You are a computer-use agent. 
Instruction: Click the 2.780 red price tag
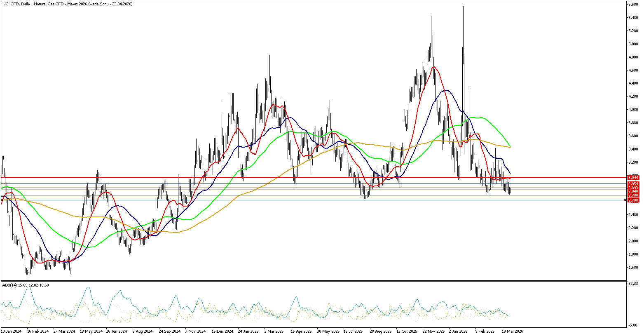click(633, 195)
